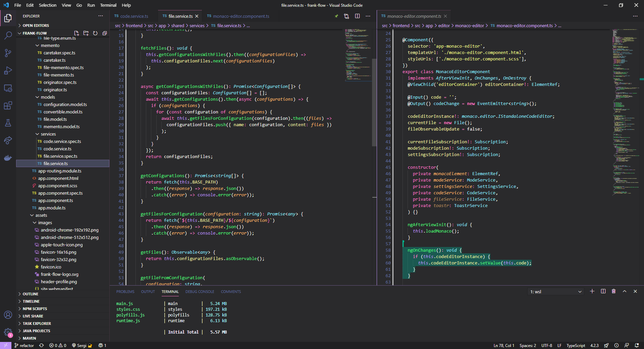Click the refactor branch in status bar
Image resolution: width=644 pixels, height=349 pixels.
[24, 345]
